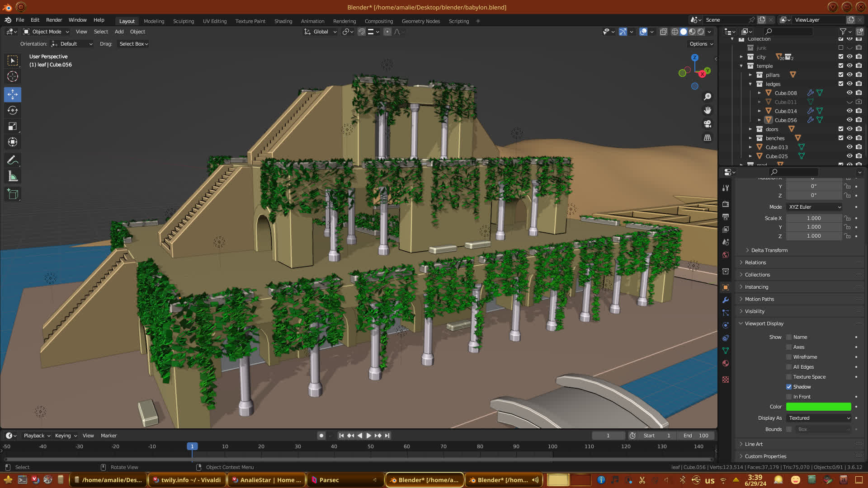This screenshot has width=868, height=488.
Task: Enable the Wireframe viewport display checkbox
Action: pyautogui.click(x=789, y=357)
